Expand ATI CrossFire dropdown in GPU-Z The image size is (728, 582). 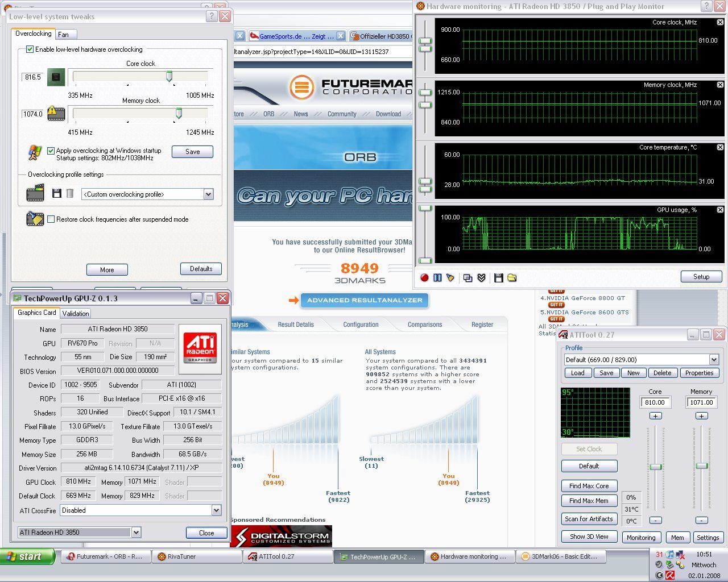click(x=216, y=510)
